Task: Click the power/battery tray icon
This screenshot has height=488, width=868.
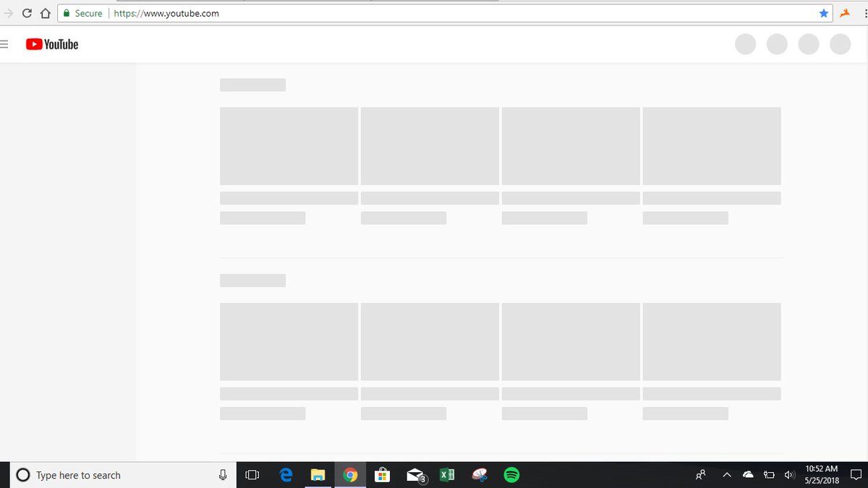Action: [x=770, y=475]
